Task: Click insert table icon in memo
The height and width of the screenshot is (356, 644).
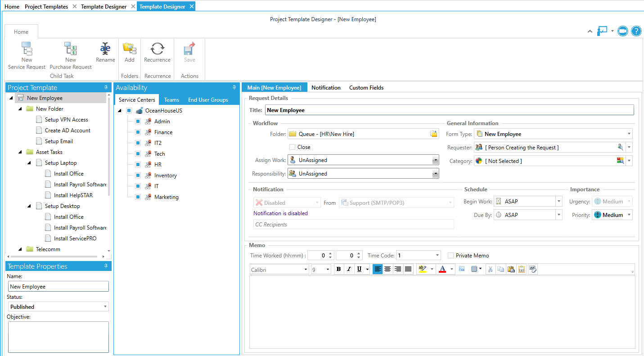Action: tap(474, 269)
